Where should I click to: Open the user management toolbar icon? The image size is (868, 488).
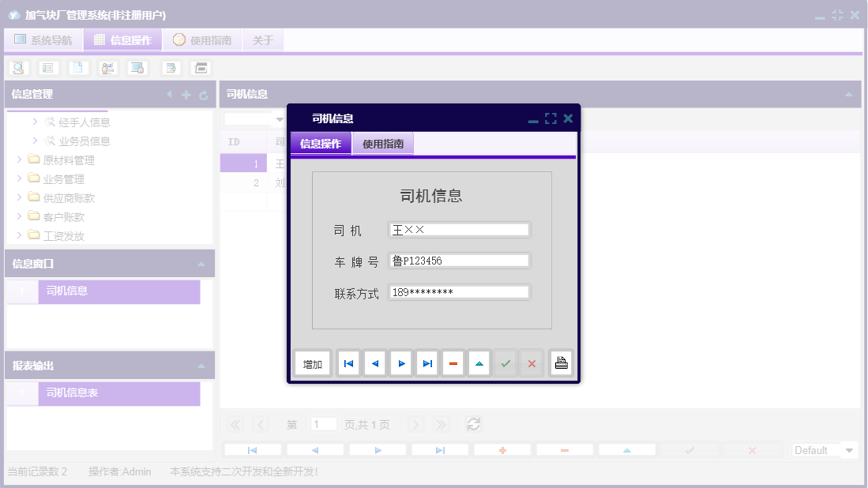pyautogui.click(x=107, y=68)
